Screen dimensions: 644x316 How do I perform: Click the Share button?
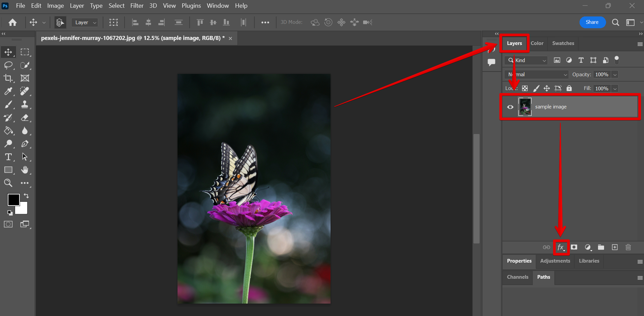point(592,22)
